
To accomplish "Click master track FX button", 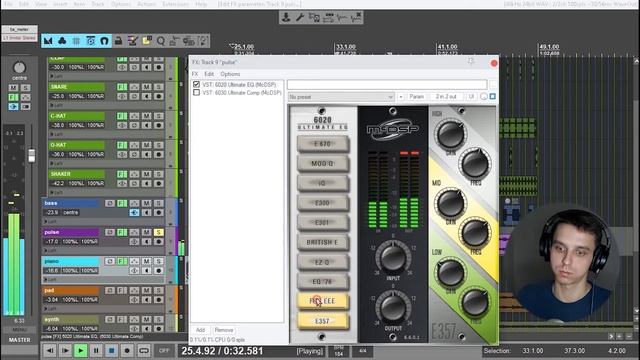I will pyautogui.click(x=13, y=97).
